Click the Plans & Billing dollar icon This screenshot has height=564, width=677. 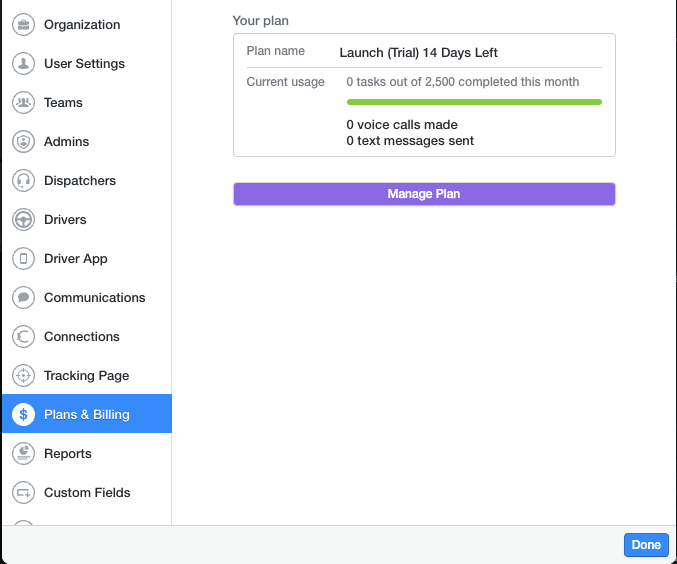pos(23,415)
